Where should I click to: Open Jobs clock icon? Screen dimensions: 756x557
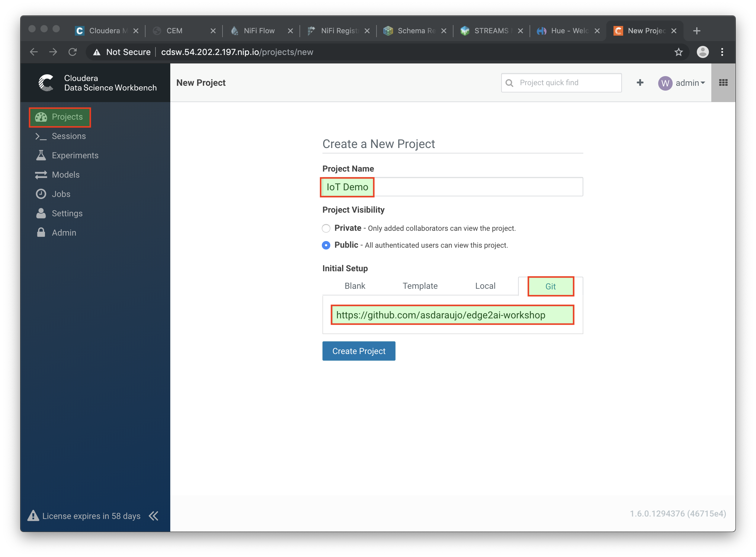(41, 194)
